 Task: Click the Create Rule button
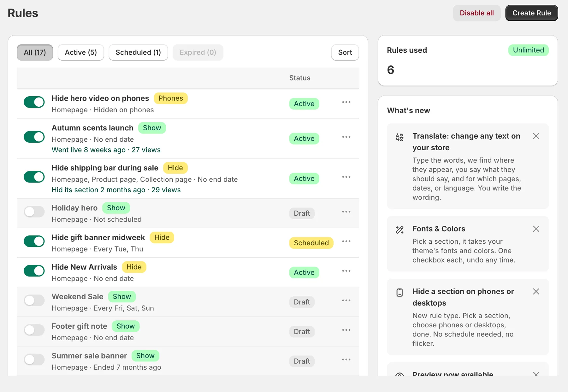click(531, 13)
